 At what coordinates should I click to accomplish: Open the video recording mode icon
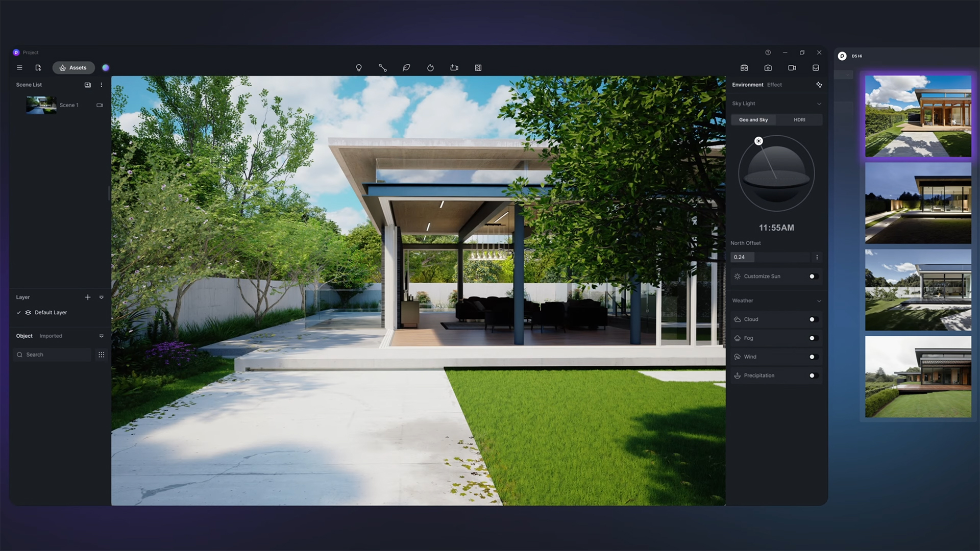click(x=792, y=68)
